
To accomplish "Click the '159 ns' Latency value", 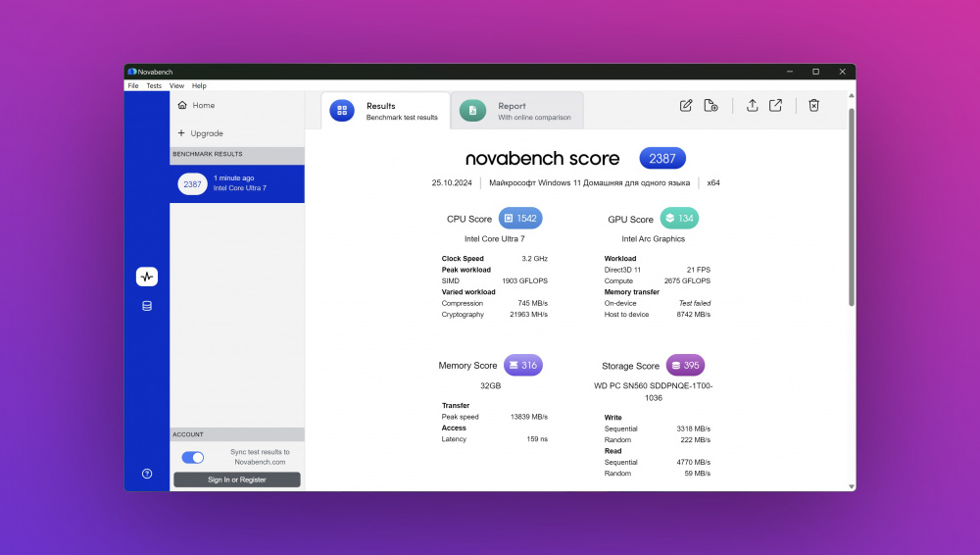I will (537, 439).
